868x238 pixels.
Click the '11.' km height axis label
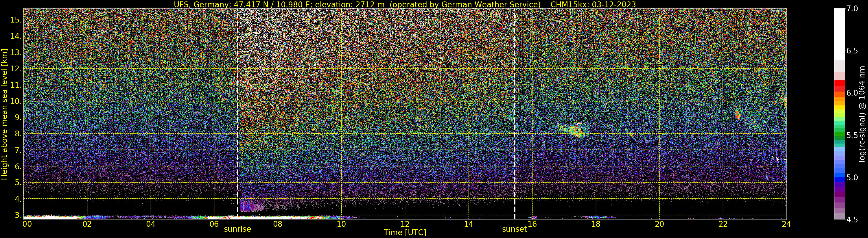[16, 85]
